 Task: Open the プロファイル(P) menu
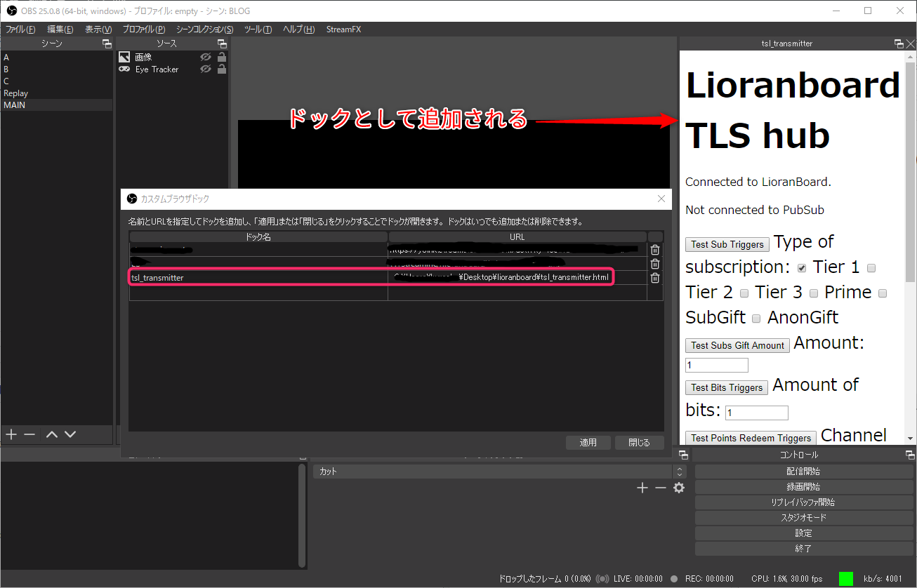click(144, 29)
